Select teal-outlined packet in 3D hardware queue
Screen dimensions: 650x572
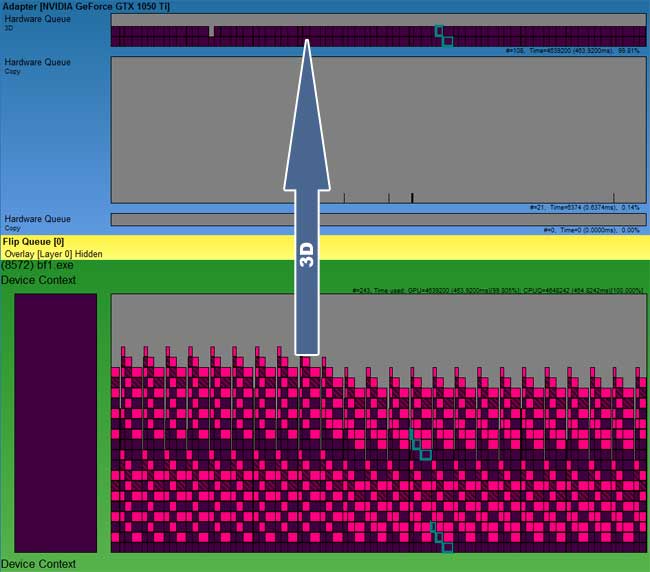(x=447, y=41)
